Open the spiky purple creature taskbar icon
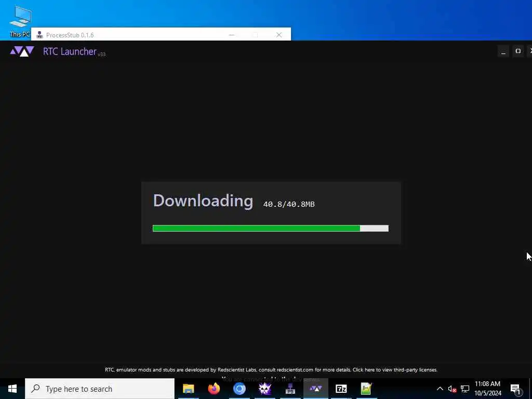The height and width of the screenshot is (399, 532). pos(264,389)
